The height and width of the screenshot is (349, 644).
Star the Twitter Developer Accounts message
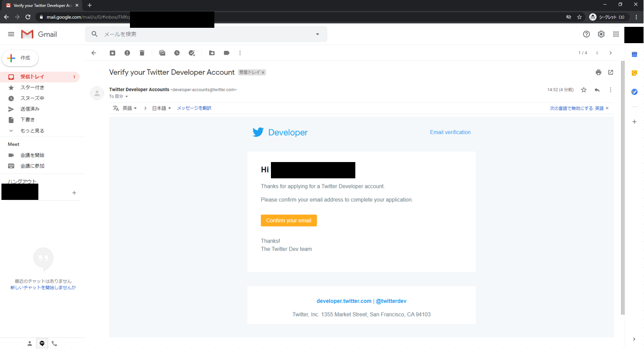[x=584, y=90]
